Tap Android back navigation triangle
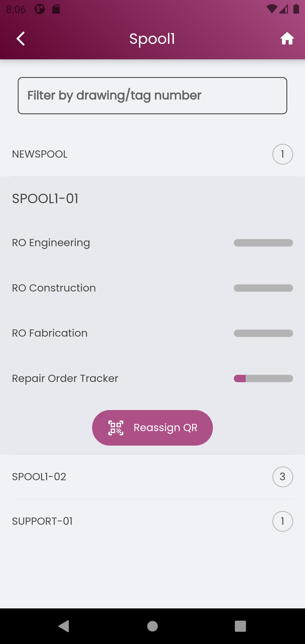Screen dimensions: 305x644 (x=64, y=626)
